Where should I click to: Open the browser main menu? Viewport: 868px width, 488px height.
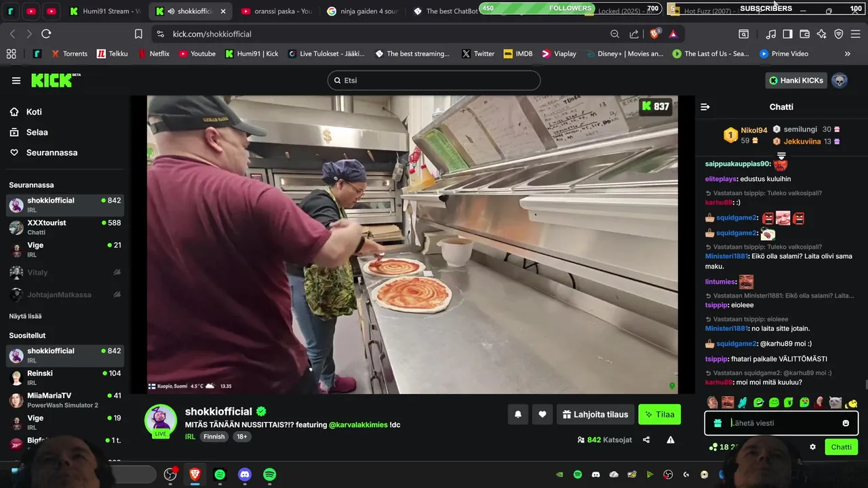tap(856, 34)
